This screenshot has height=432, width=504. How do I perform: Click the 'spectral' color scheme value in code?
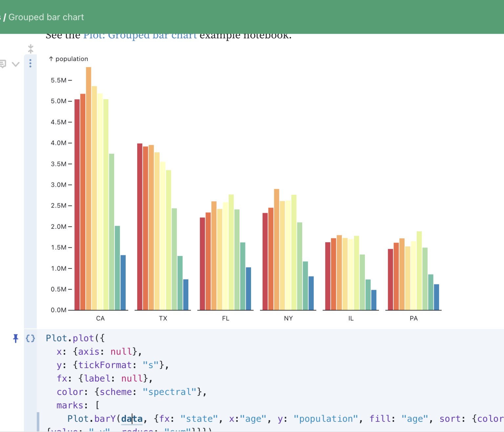coord(169,392)
